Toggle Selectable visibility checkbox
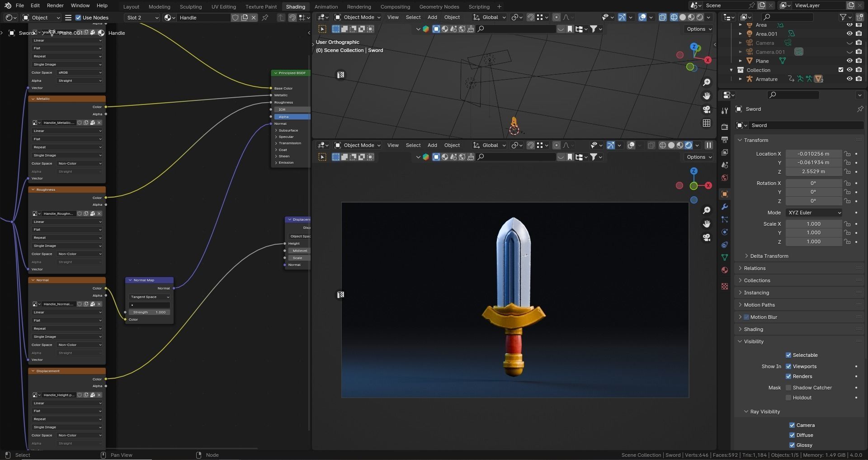 point(788,355)
